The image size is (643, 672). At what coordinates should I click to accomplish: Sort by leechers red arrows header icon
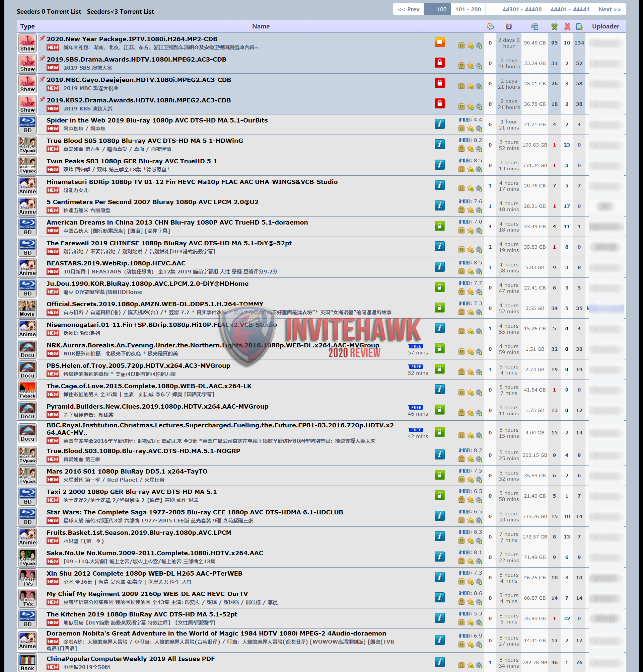(x=567, y=27)
